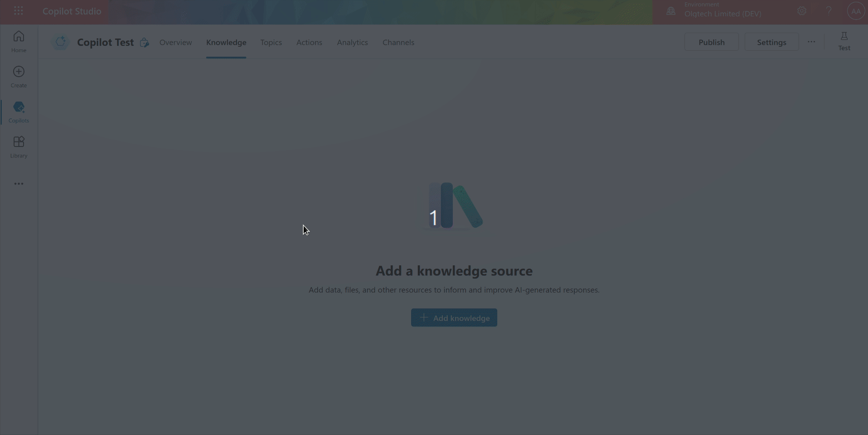Open the AA account profile avatar
Screen dimensions: 868x435
click(x=856, y=10)
